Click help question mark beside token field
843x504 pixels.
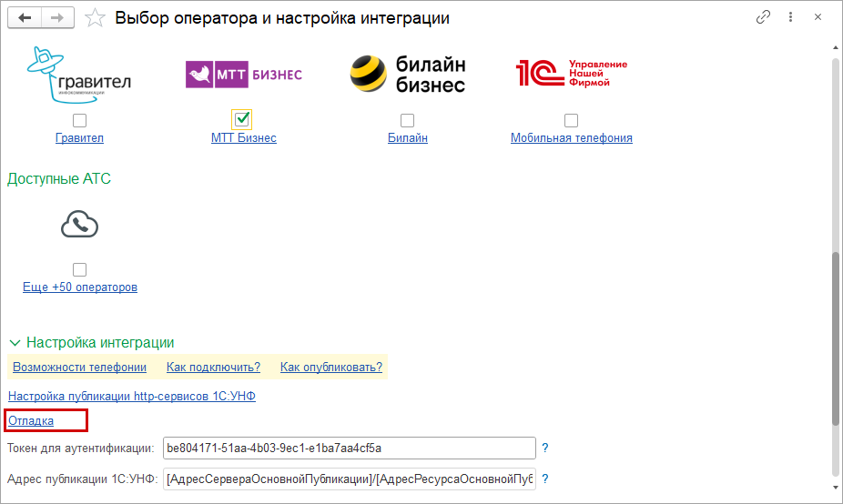click(545, 449)
